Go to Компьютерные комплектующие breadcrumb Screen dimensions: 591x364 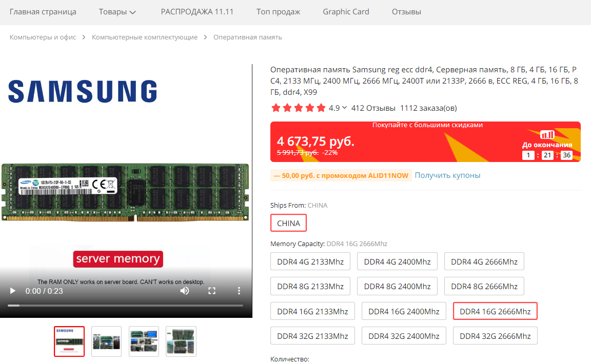(x=145, y=37)
